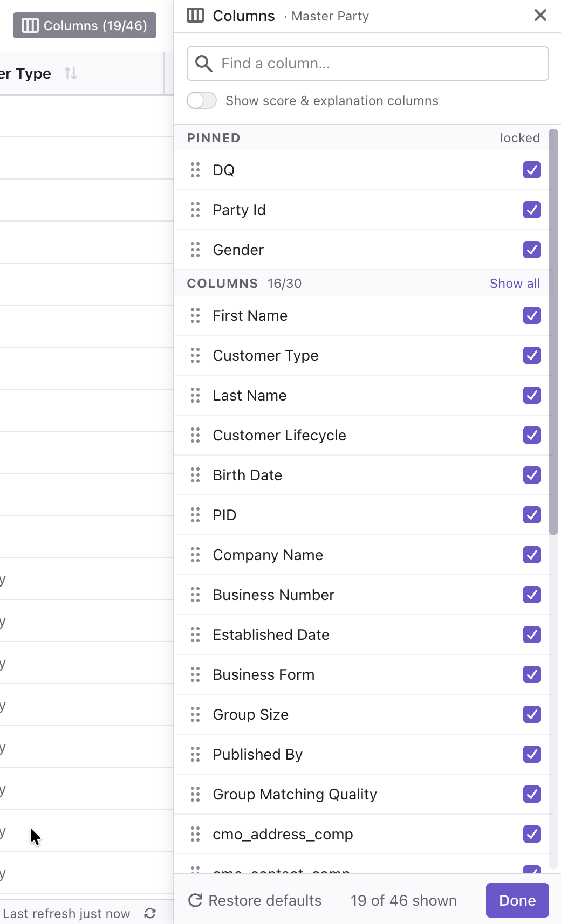The width and height of the screenshot is (561, 924).
Task: Uncheck the DQ column checkbox
Action: [532, 170]
